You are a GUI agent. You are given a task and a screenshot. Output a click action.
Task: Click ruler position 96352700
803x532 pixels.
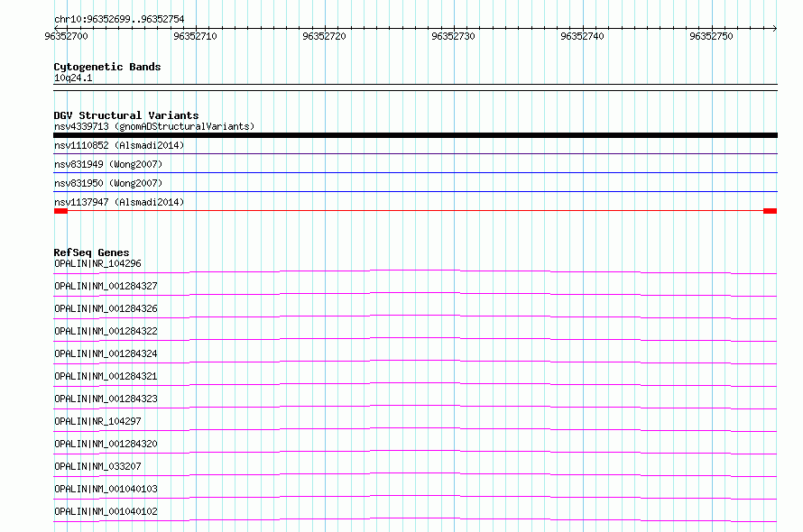coord(66,36)
